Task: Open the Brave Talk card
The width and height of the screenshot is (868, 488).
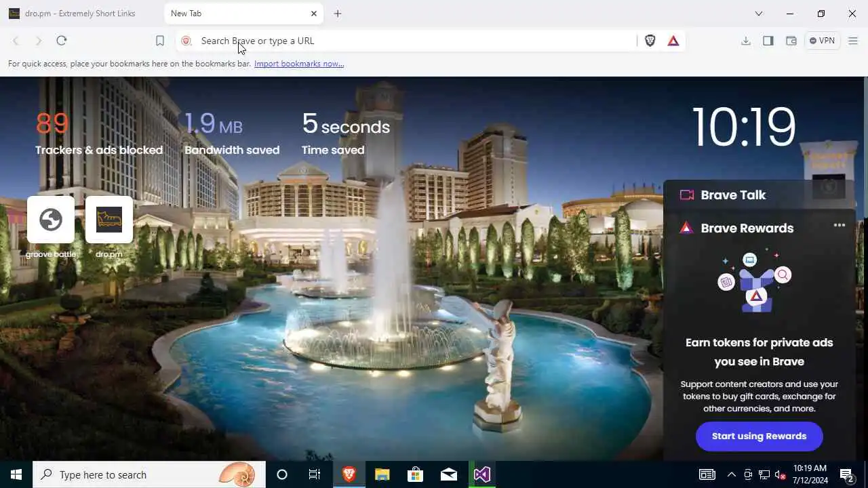Action: pyautogui.click(x=759, y=195)
